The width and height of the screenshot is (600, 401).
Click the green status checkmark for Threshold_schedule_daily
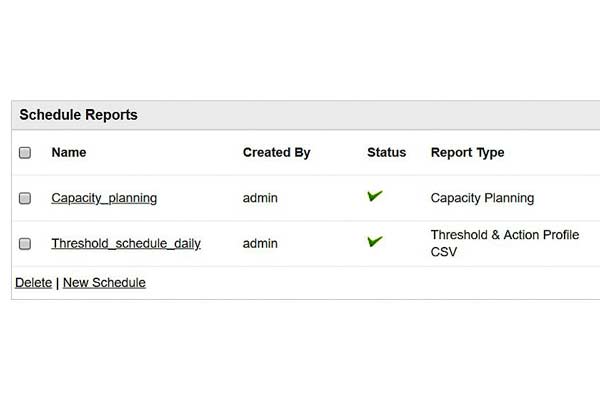(x=375, y=241)
